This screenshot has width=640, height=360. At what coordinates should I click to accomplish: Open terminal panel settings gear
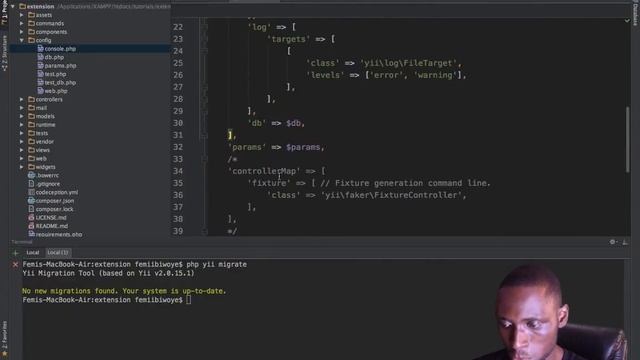coord(612,242)
